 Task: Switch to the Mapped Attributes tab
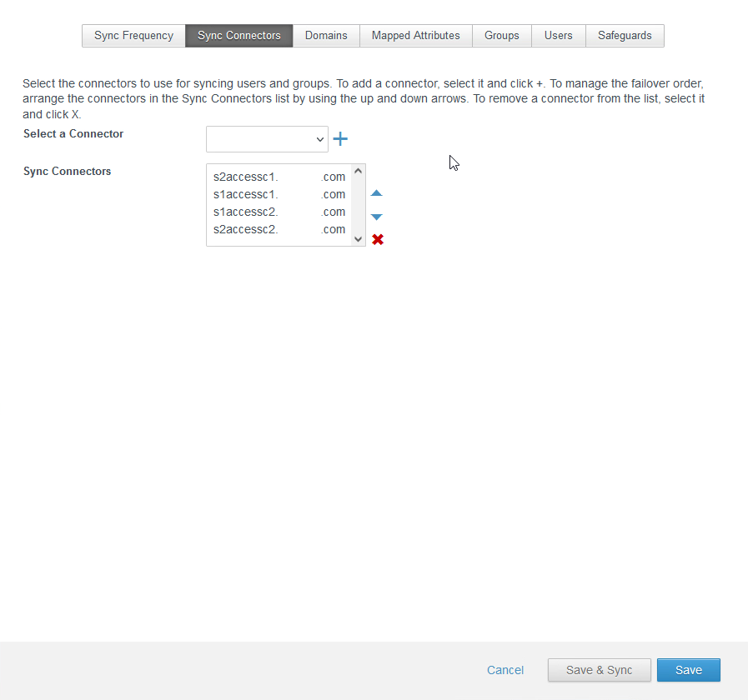click(x=415, y=35)
